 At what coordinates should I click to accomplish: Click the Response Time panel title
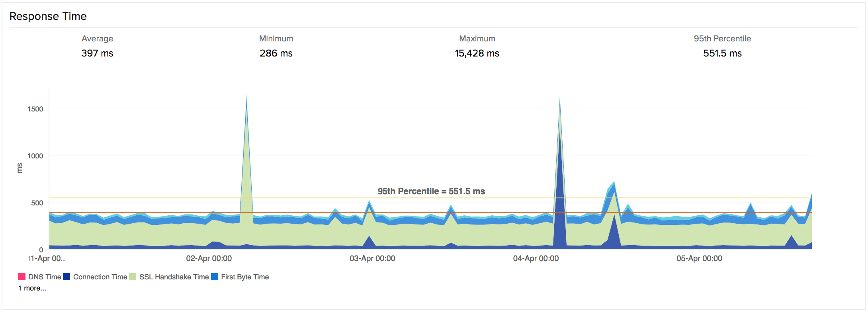pyautogui.click(x=48, y=16)
